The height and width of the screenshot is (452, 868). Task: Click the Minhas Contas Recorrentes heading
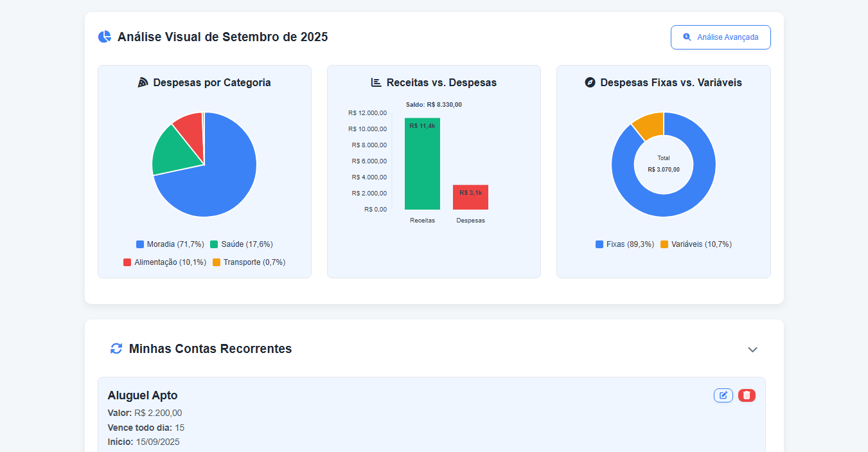point(210,348)
